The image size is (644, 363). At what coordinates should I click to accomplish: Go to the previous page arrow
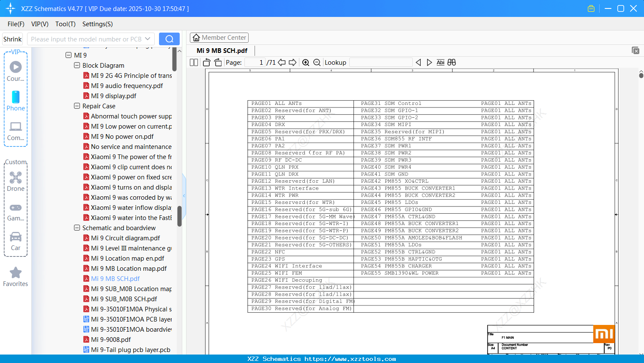[282, 63]
